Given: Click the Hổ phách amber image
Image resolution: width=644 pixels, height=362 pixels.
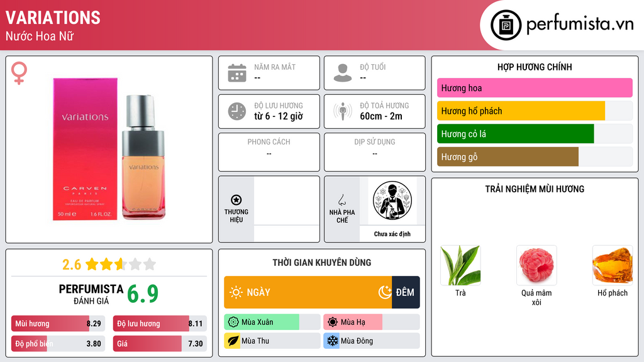Looking at the screenshot, I should [x=613, y=265].
